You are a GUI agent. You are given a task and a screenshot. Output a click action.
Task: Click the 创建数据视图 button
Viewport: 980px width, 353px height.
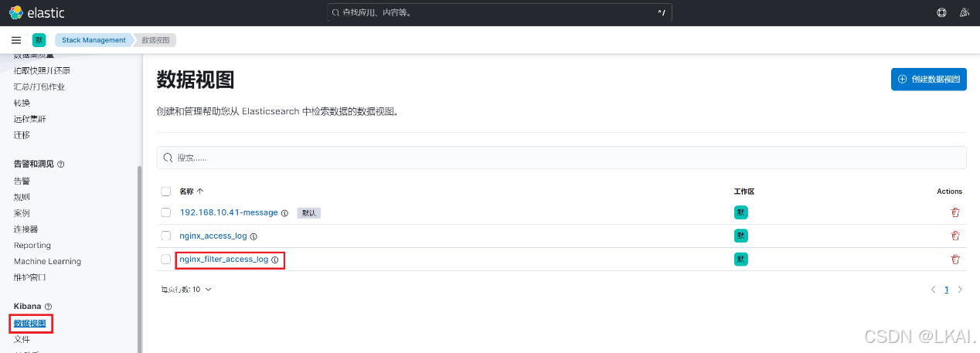pyautogui.click(x=928, y=79)
